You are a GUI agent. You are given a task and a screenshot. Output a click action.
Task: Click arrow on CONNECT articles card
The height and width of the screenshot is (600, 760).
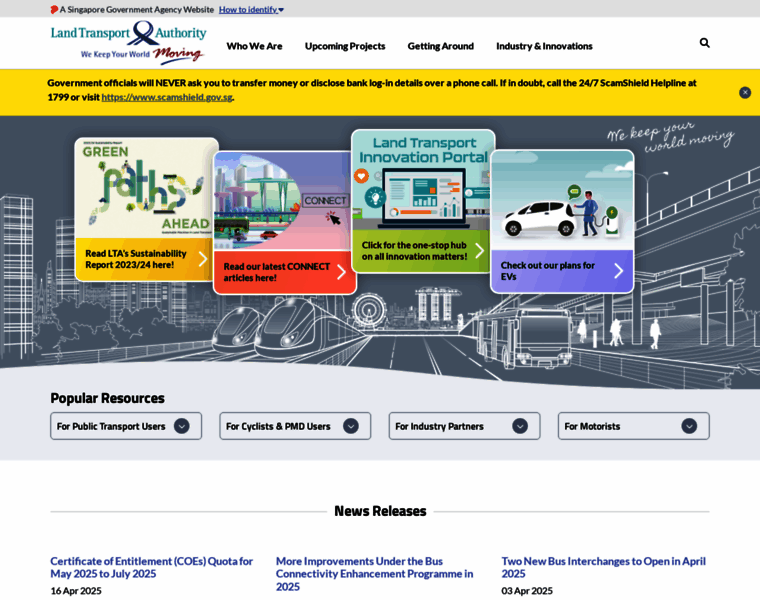341,272
